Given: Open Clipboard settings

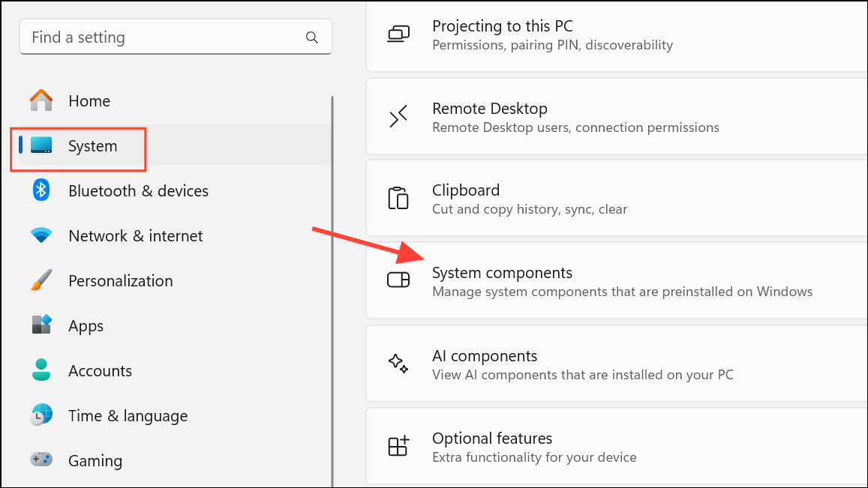Looking at the screenshot, I should coord(617,198).
